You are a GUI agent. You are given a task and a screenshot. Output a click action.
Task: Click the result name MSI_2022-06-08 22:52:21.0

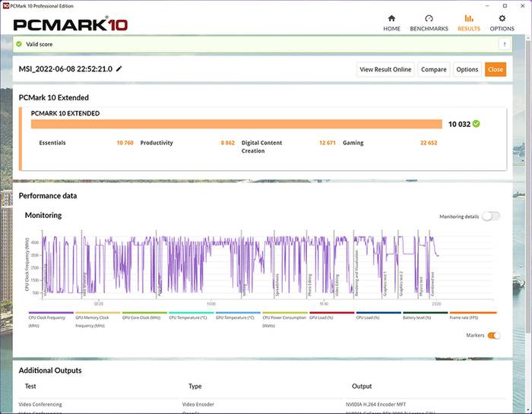(x=65, y=69)
